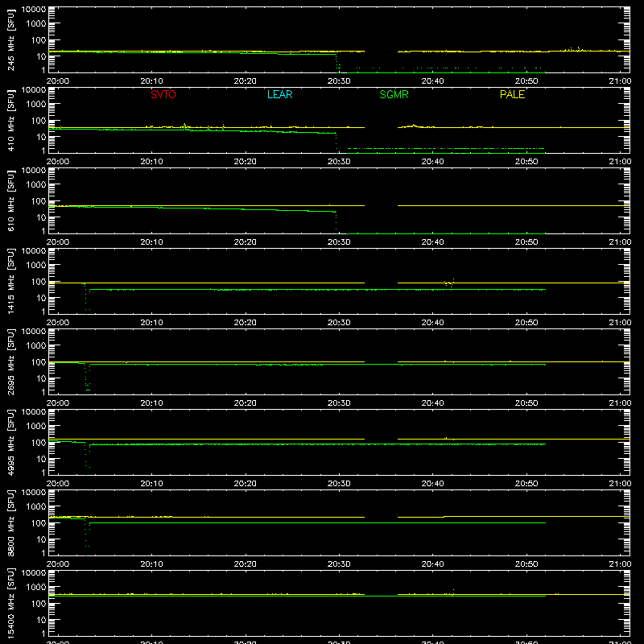Viewport: 644px width, 644px height.
Task: Click 20:30 time label under 1415 MHz plot
Action: pos(339,323)
